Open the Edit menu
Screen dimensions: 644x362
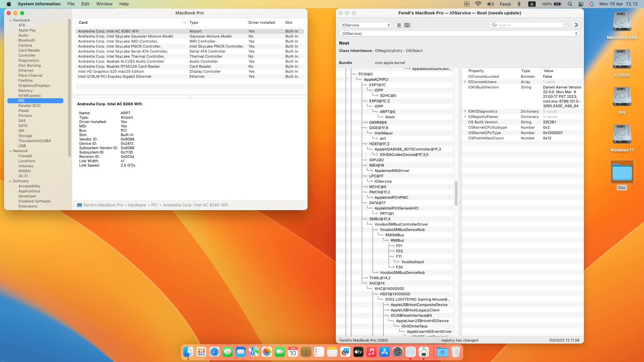pos(85,4)
